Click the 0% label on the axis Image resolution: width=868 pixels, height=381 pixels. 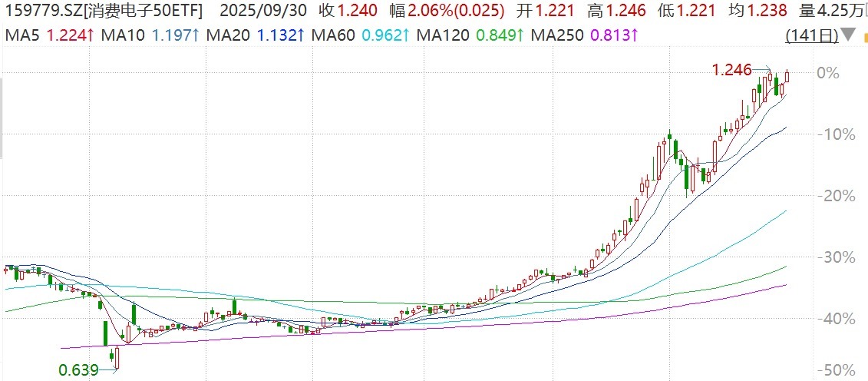[x=828, y=73]
